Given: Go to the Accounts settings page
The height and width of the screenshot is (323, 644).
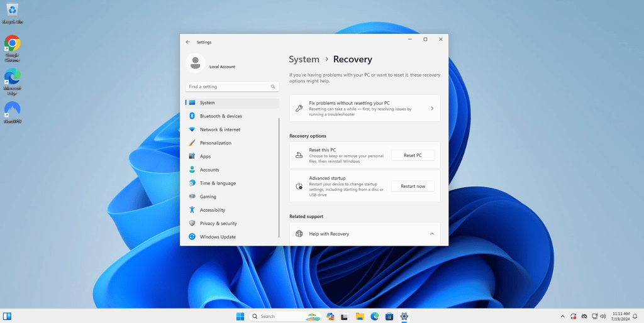Looking at the screenshot, I should pos(233,170).
